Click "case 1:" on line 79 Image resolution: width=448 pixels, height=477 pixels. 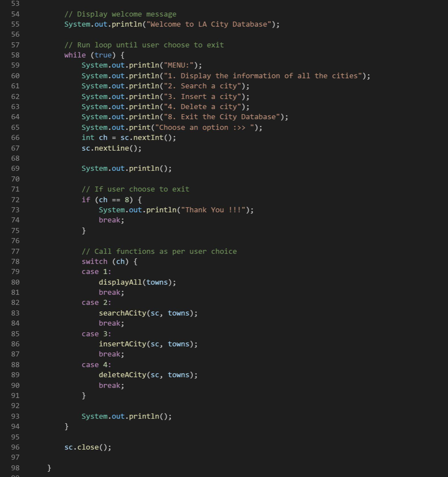pos(97,271)
